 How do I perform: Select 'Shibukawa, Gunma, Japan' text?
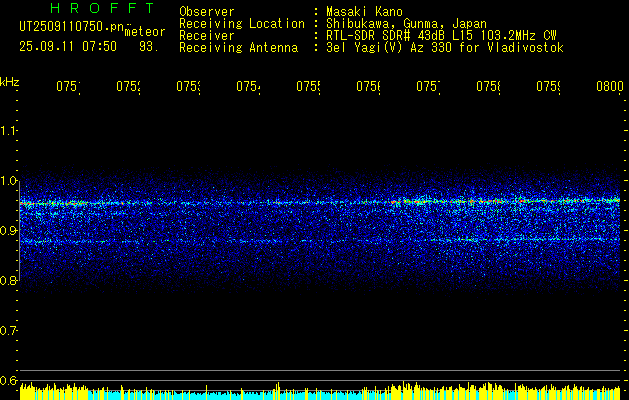point(406,24)
